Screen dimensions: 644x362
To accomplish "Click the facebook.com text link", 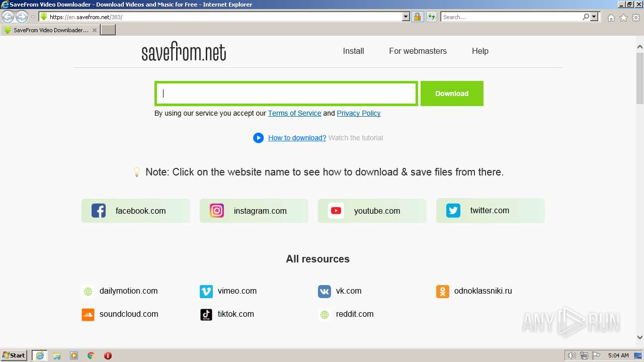I will [x=140, y=211].
